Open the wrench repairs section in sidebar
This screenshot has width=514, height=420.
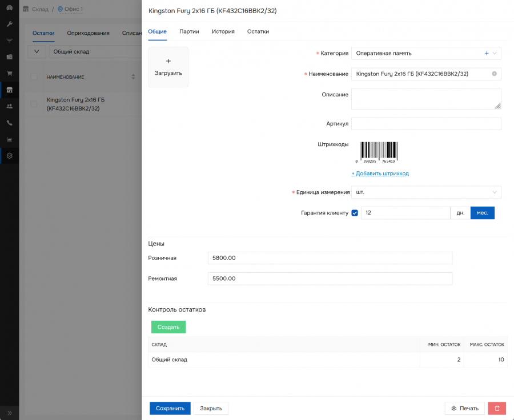click(x=10, y=24)
